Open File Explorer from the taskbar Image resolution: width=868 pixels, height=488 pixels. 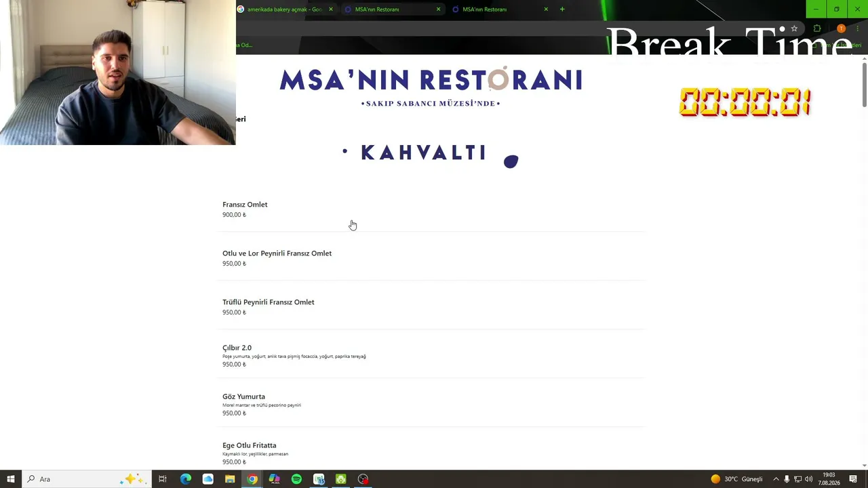[x=230, y=479]
